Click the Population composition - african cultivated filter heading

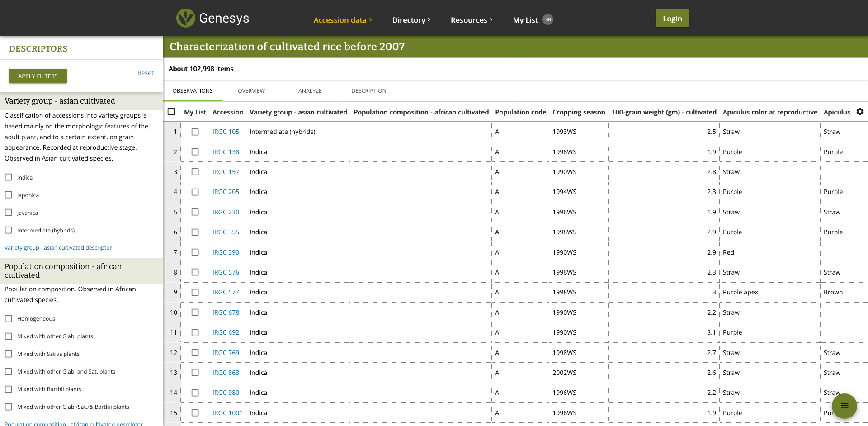pyautogui.click(x=63, y=270)
